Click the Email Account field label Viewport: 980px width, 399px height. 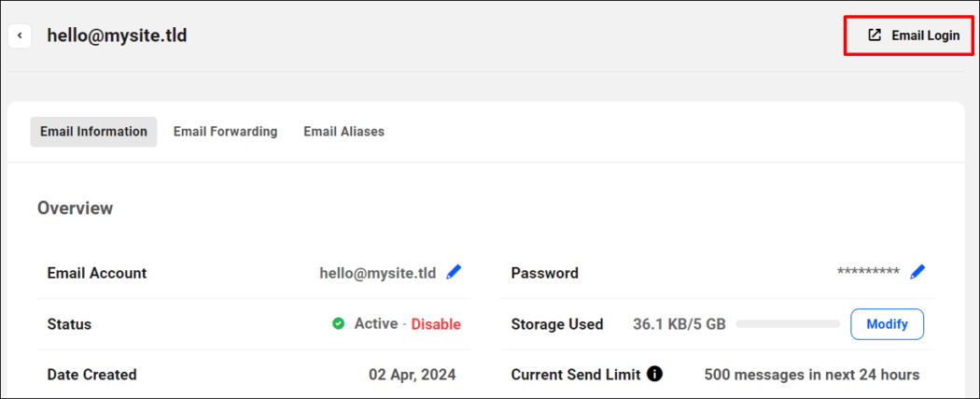click(x=97, y=273)
